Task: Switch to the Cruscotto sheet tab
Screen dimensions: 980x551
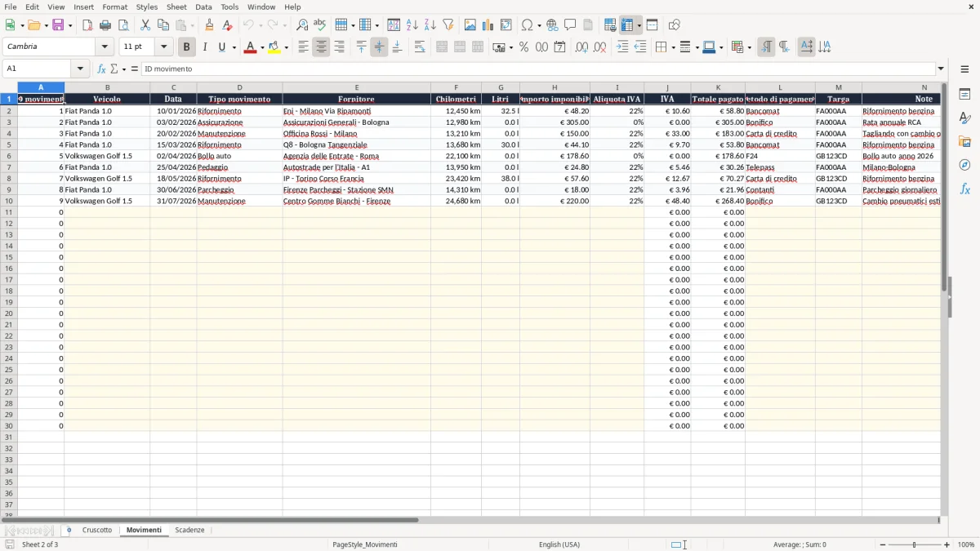Action: pos(97,530)
